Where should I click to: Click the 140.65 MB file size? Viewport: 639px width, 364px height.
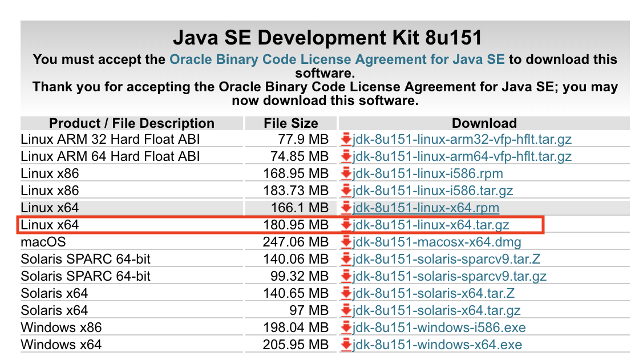point(296,293)
